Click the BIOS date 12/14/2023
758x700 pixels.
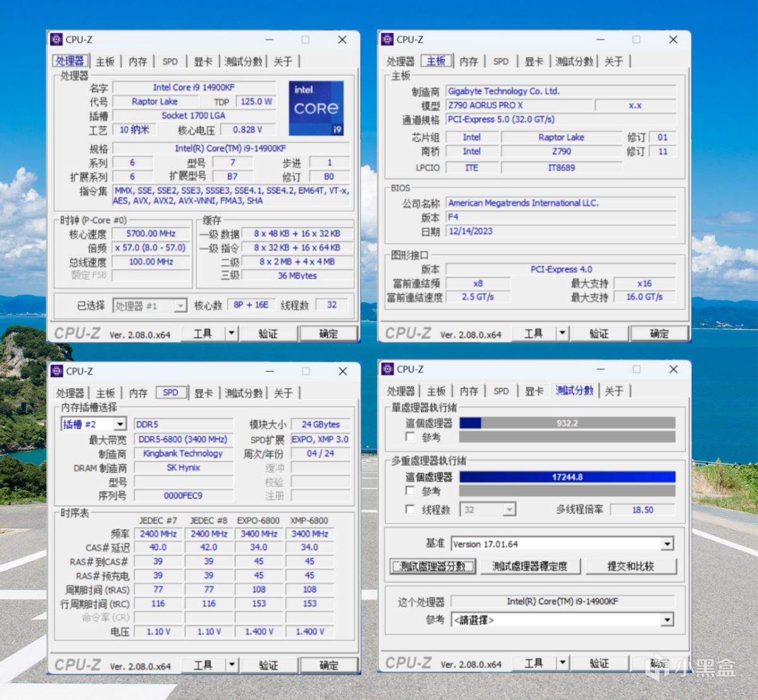click(x=561, y=231)
